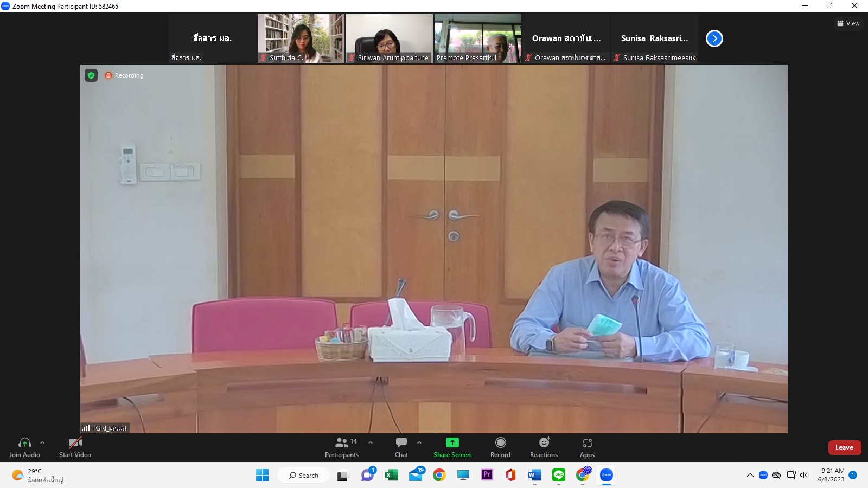Click the Zoom icon on the taskbar
868x488 pixels.
[607, 476]
